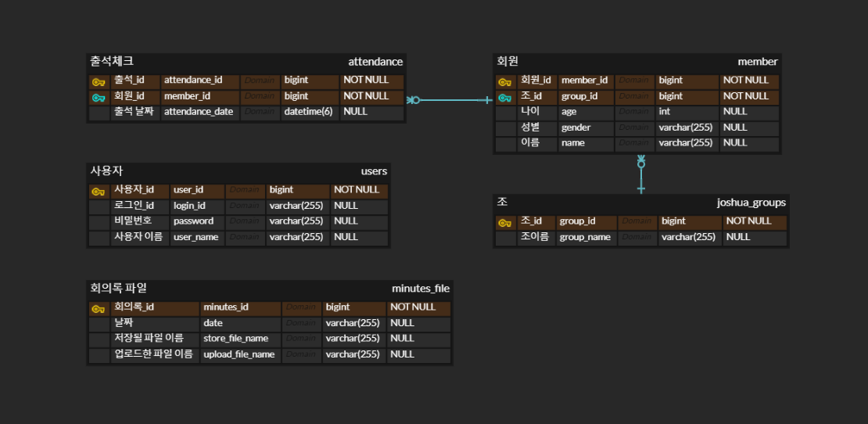The width and height of the screenshot is (868, 424).
Task: Select the users table name in header
Action: 374,171
